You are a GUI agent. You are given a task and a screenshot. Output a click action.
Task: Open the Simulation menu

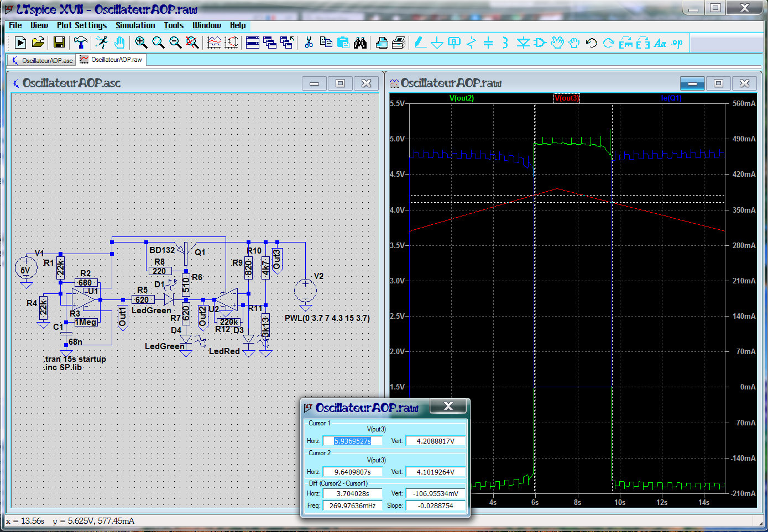point(135,25)
